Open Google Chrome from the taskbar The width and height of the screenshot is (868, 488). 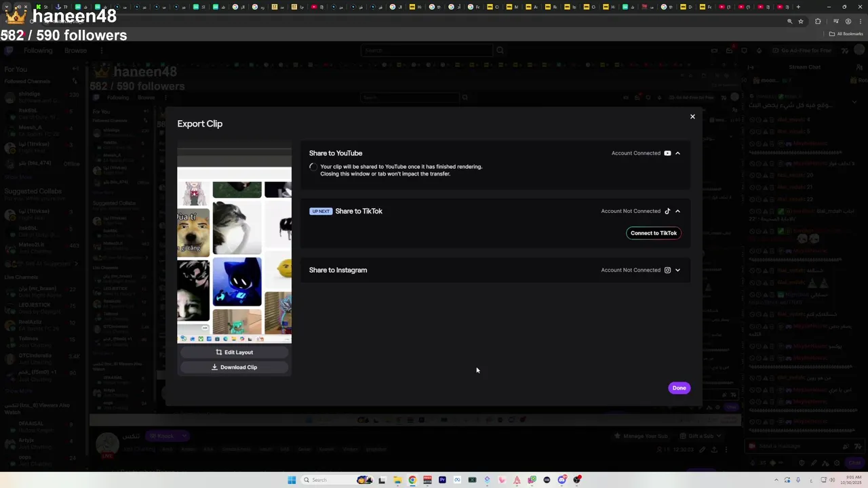pos(412,480)
